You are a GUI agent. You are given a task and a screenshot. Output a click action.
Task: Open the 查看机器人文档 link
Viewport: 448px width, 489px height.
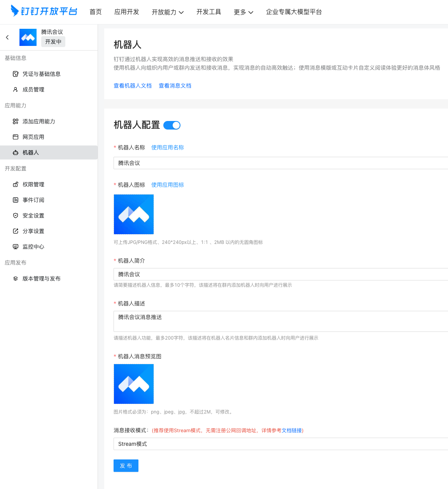click(133, 86)
